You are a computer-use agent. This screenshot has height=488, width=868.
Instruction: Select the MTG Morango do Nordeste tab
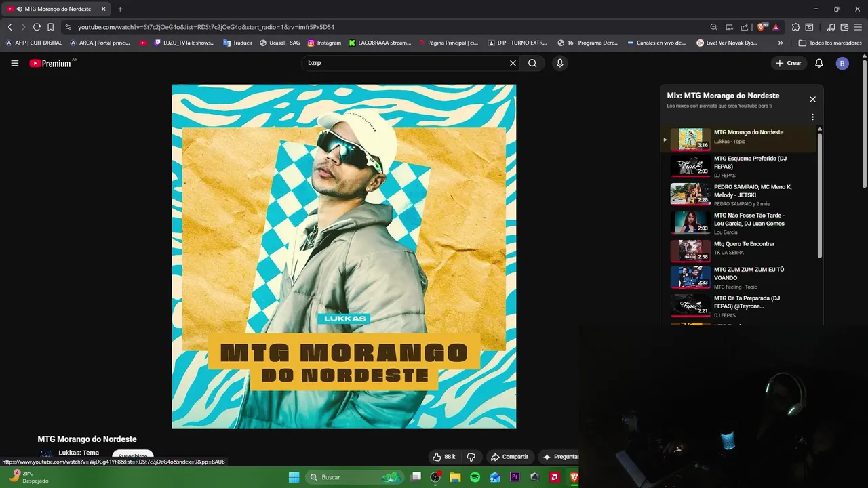(x=57, y=9)
